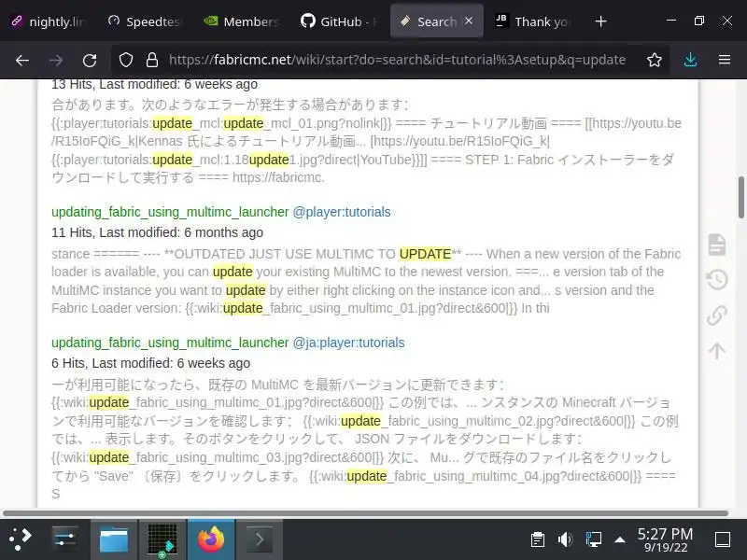Click the backlinks chain icon
This screenshot has width=747, height=560.
[717, 315]
